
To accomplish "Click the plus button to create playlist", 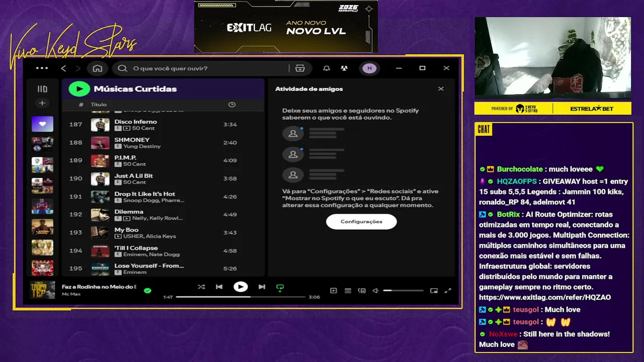I will pyautogui.click(x=42, y=103).
